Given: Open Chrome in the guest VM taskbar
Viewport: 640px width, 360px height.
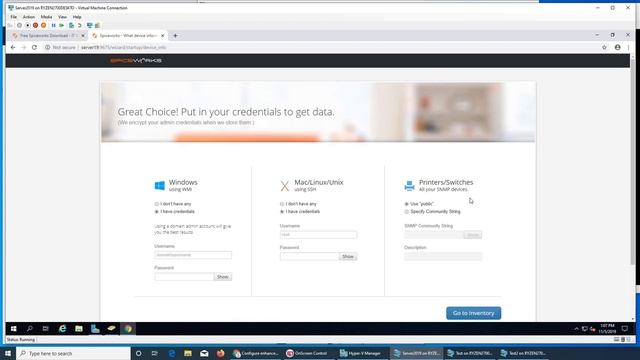Looking at the screenshot, I should (x=128, y=329).
